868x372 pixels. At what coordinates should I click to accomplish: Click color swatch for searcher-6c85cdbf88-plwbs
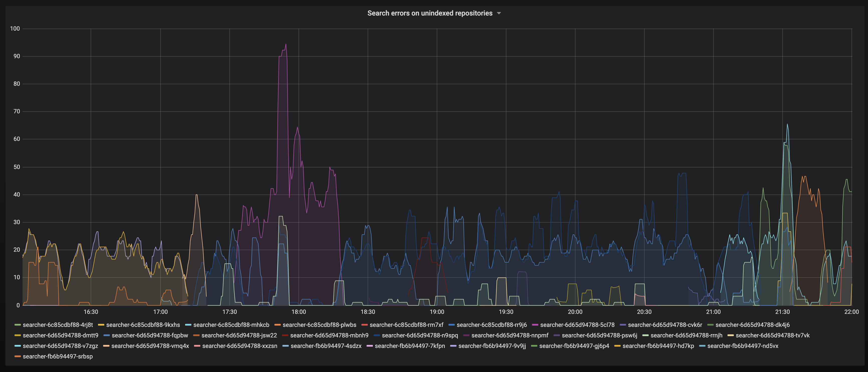(278, 325)
